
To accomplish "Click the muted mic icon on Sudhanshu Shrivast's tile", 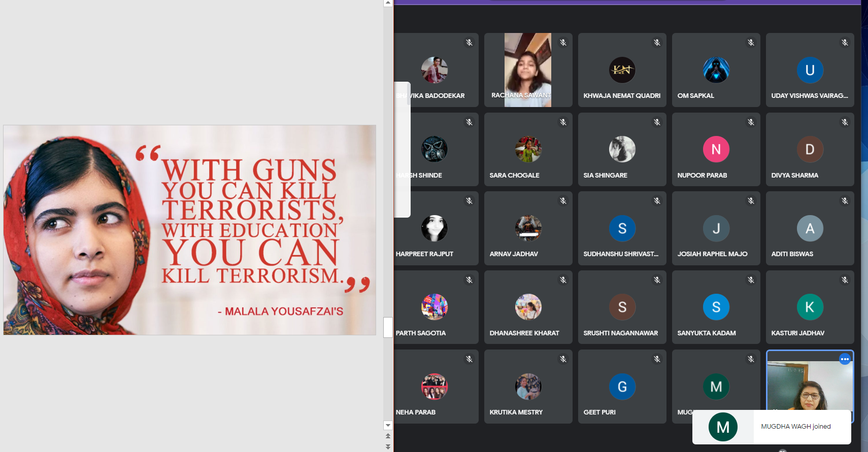I will click(657, 201).
